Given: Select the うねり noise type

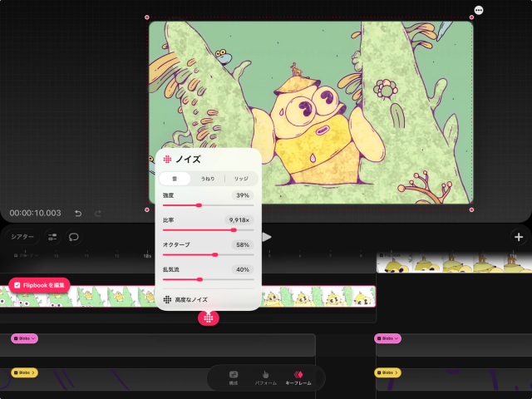Looking at the screenshot, I should pyautogui.click(x=208, y=179).
